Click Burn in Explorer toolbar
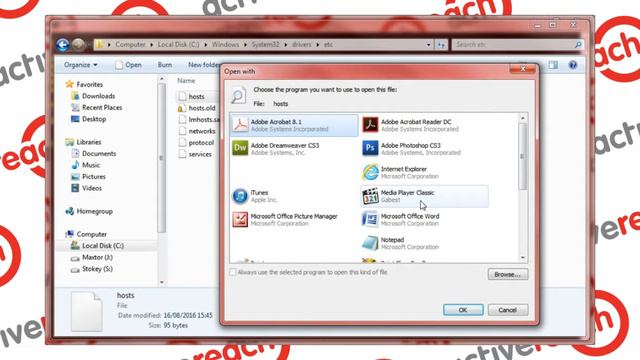This screenshot has width=640, height=360. click(x=164, y=65)
